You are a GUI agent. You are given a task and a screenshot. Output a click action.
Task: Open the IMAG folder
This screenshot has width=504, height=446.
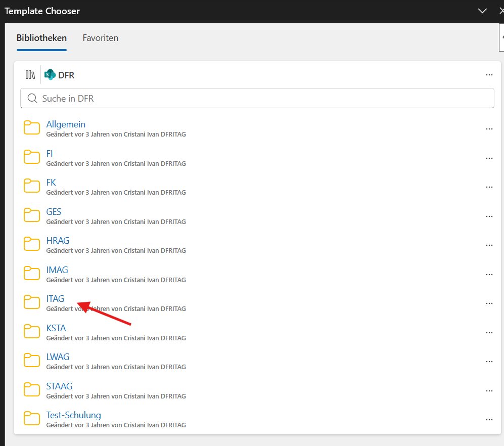(x=57, y=270)
